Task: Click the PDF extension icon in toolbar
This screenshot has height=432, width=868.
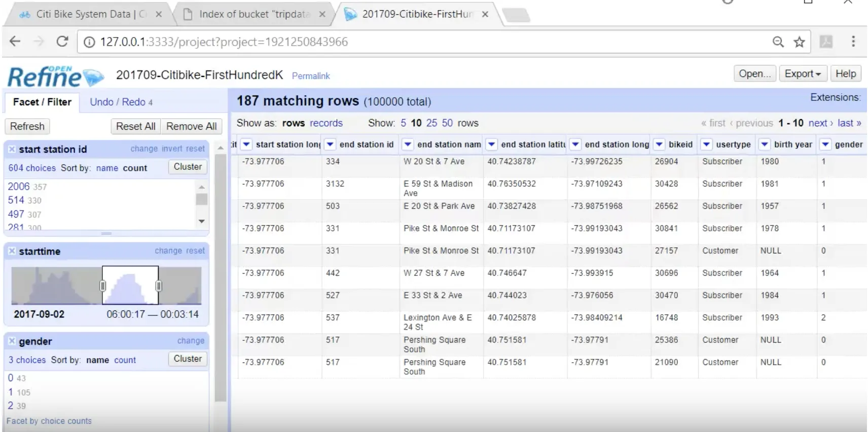Action: 826,42
